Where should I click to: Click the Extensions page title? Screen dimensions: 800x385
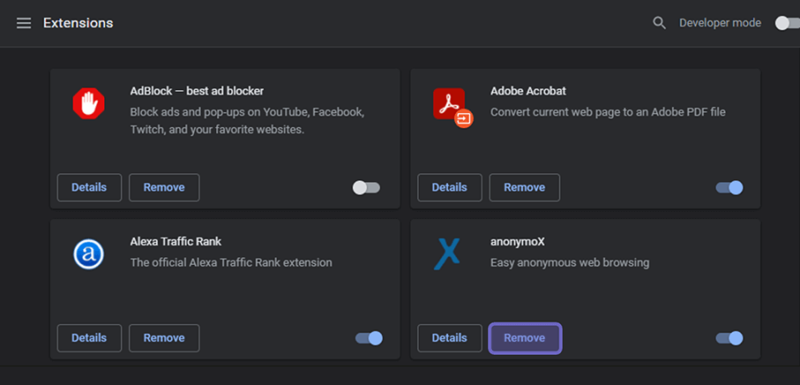pyautogui.click(x=78, y=23)
